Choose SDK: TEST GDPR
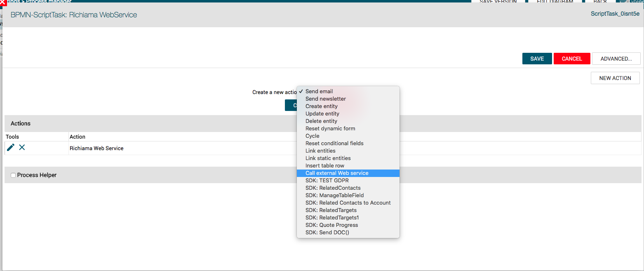 348,181
